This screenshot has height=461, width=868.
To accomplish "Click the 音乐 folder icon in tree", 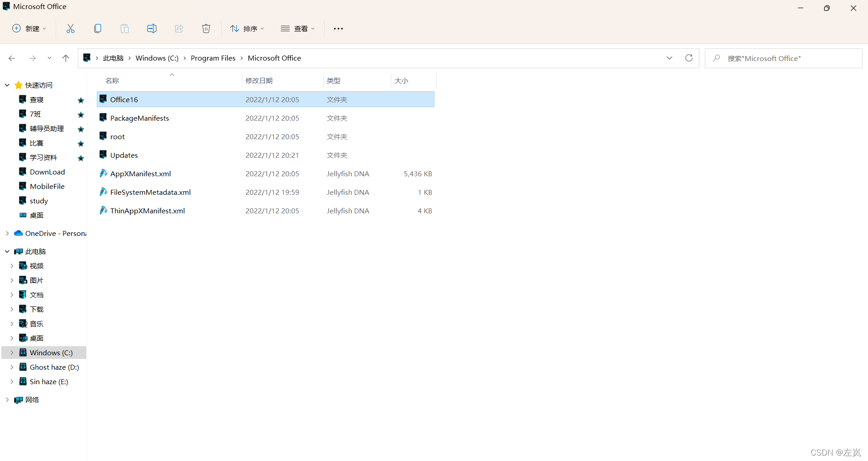I will [x=23, y=324].
